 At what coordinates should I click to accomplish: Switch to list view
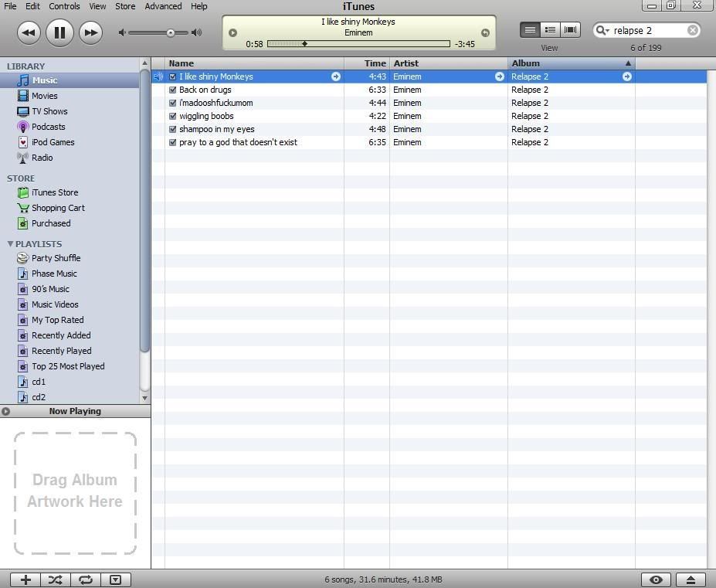point(530,30)
